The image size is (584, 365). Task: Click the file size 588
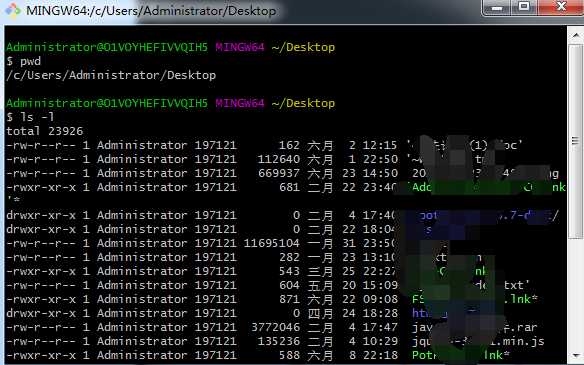289,355
